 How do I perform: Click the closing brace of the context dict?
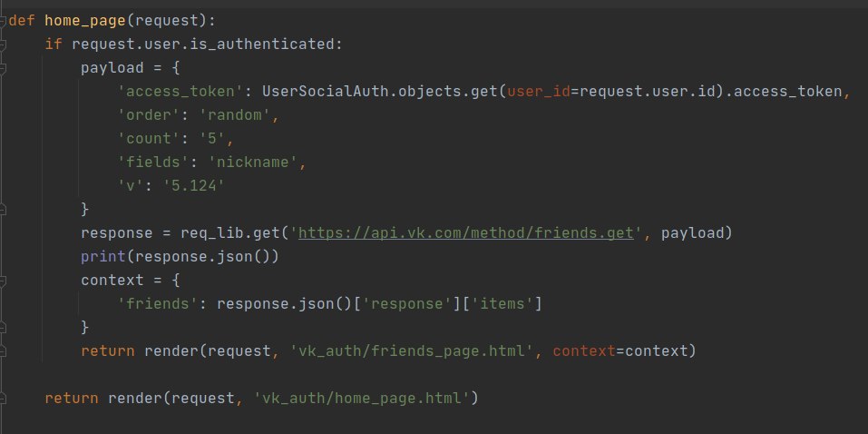(x=84, y=327)
